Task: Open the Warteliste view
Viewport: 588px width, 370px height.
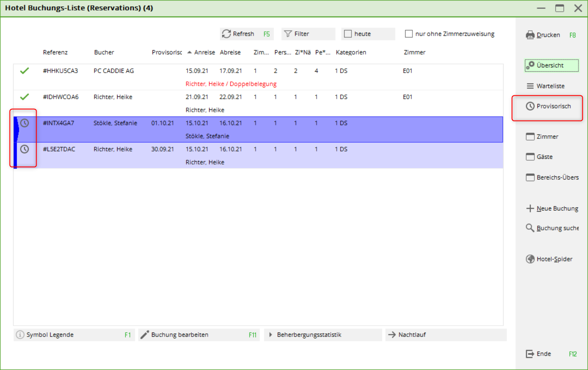Action: pyautogui.click(x=550, y=86)
